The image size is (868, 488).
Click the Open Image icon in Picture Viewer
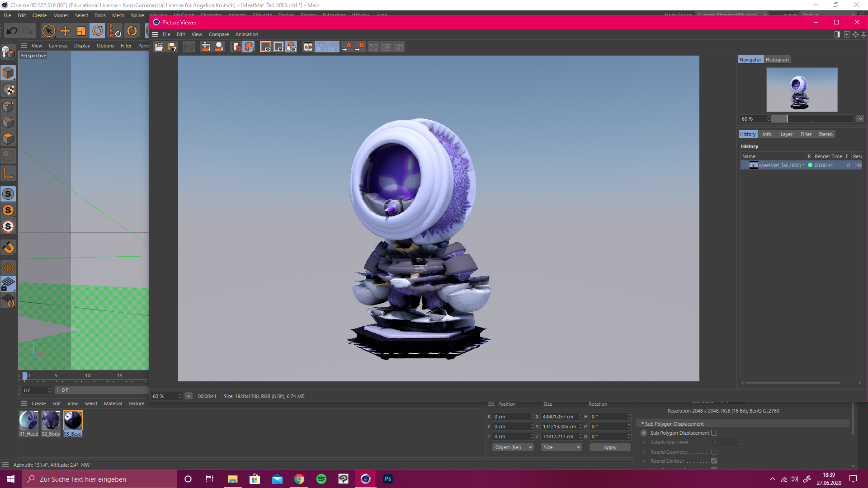(159, 47)
